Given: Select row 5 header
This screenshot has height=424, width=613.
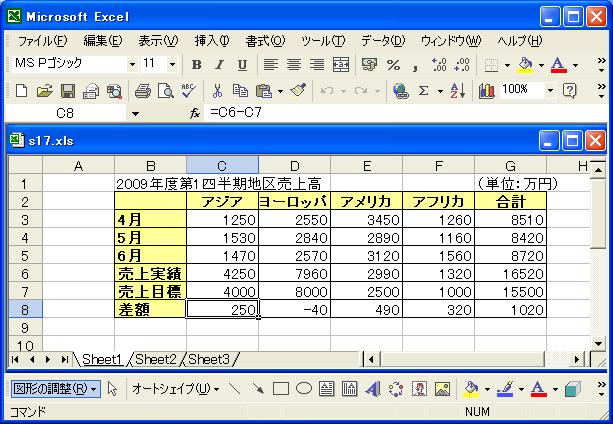Looking at the screenshot, I should (25, 256).
